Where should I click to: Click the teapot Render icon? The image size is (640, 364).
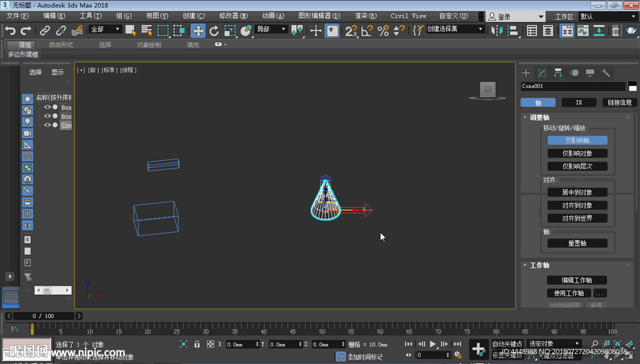(x=631, y=31)
